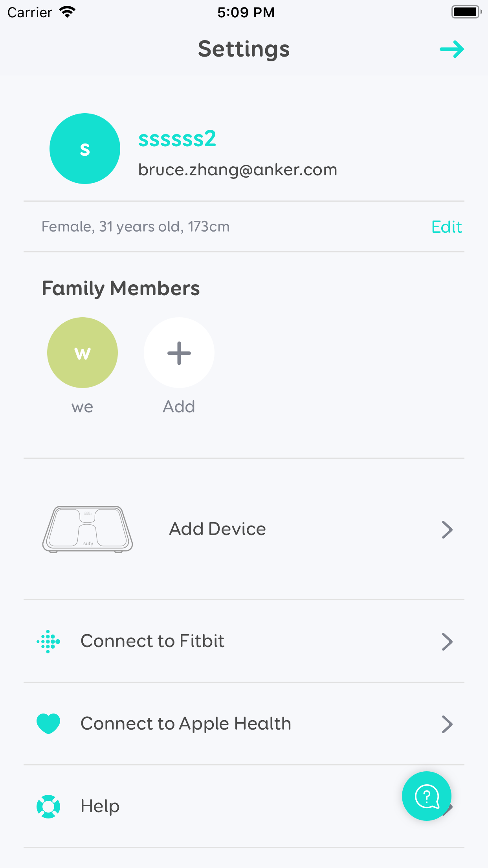488x868 pixels.
Task: Tap Edit next to profile details
Action: (446, 227)
